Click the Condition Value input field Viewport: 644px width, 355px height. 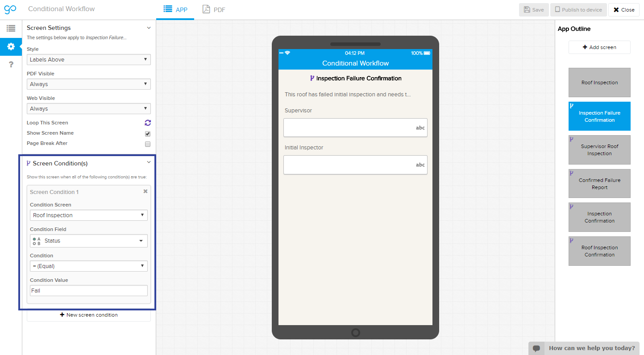tap(88, 291)
